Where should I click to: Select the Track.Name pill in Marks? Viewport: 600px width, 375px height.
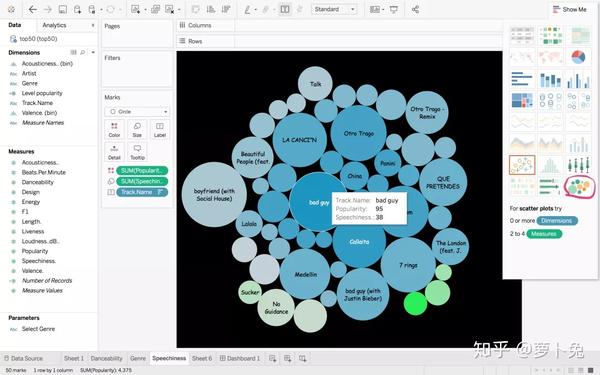pyautogui.click(x=142, y=192)
